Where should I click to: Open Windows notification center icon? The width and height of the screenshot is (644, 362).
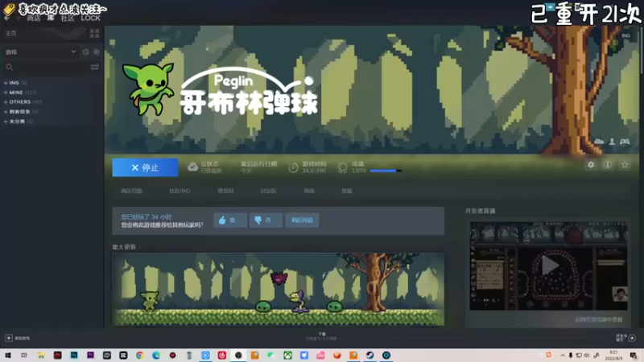pyautogui.click(x=634, y=356)
